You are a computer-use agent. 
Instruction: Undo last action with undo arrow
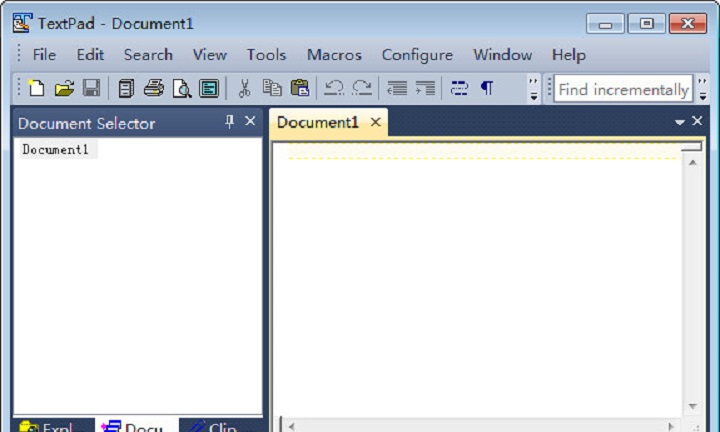(334, 88)
